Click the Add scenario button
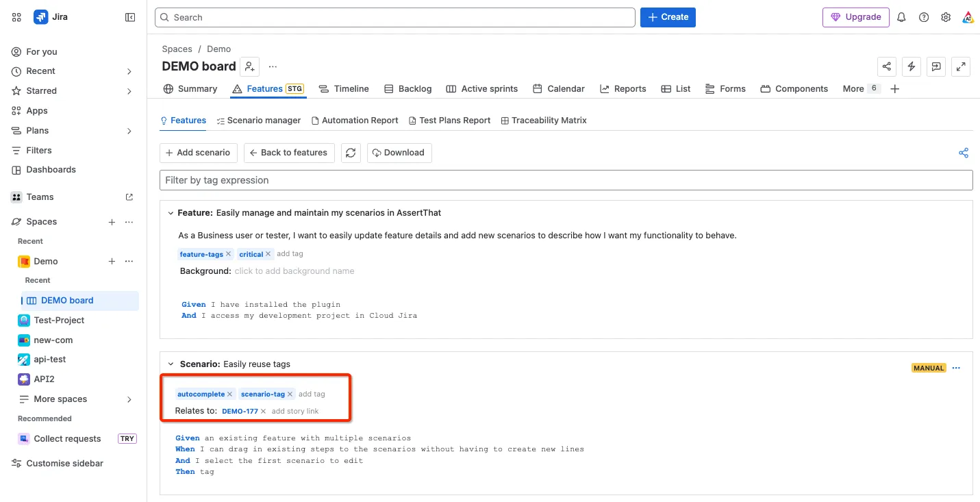 [199, 153]
